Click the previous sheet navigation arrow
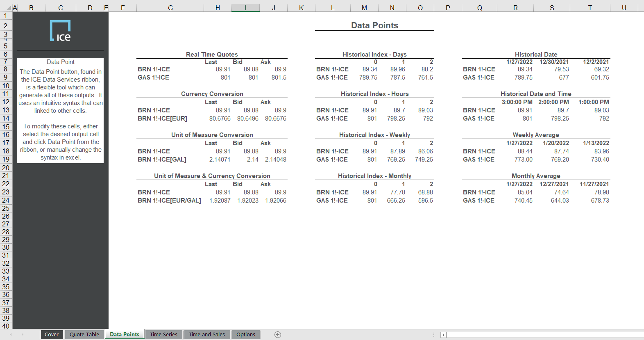The height and width of the screenshot is (340, 644). [11, 335]
